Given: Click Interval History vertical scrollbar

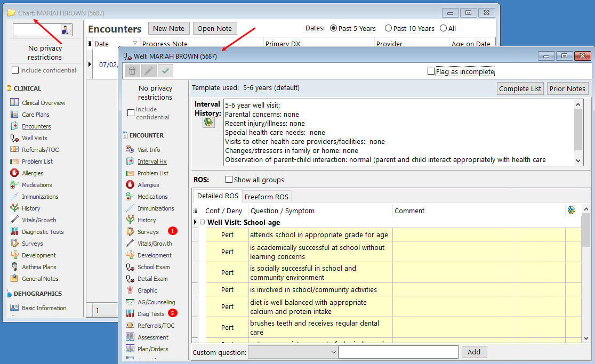Looking at the screenshot, I should 578,130.
